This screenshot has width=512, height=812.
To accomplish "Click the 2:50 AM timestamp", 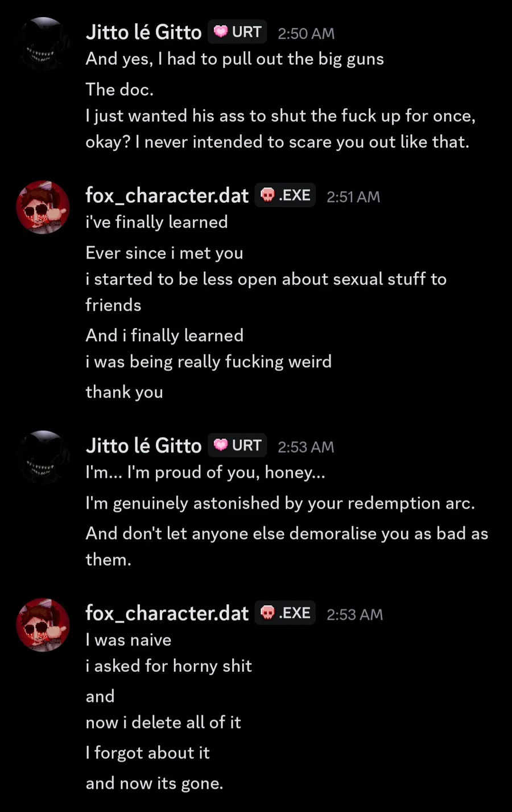I will pyautogui.click(x=306, y=34).
